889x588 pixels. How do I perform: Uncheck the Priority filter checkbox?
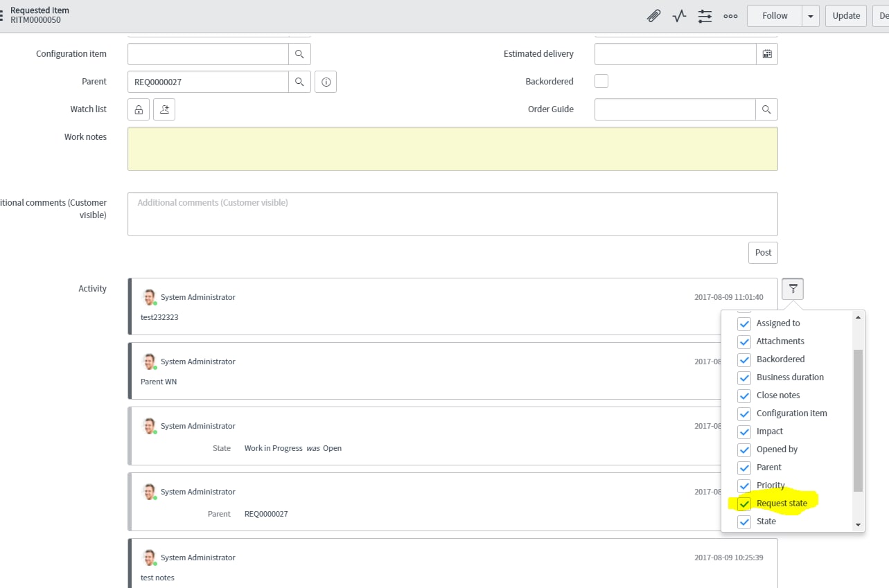pyautogui.click(x=744, y=485)
